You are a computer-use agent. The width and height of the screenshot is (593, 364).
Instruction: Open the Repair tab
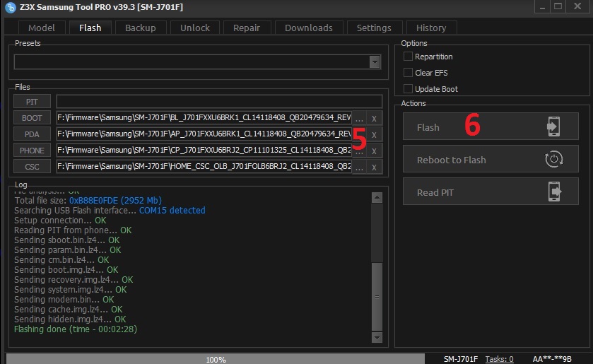(x=247, y=28)
